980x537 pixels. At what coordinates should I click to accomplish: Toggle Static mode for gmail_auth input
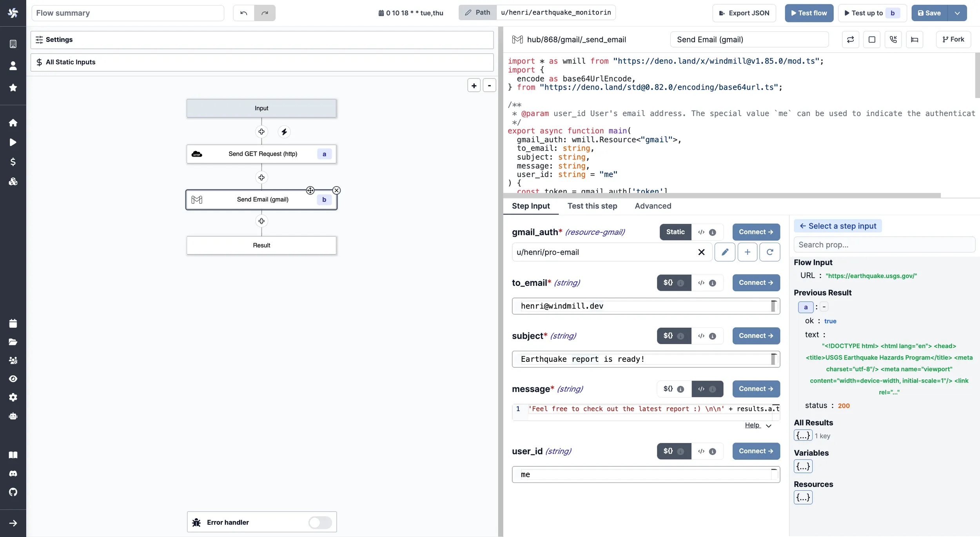675,232
